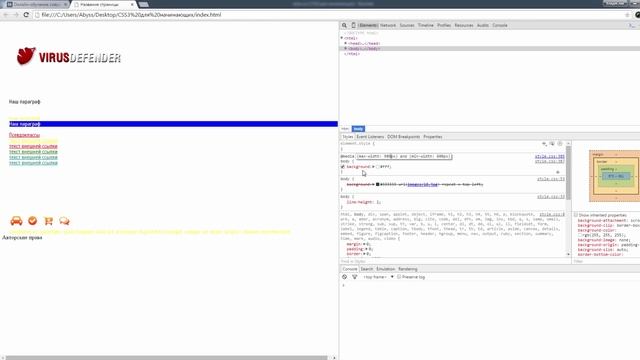Viewport: 640px width, 360px height.
Task: Open the last teal external link text
Action: (33, 163)
